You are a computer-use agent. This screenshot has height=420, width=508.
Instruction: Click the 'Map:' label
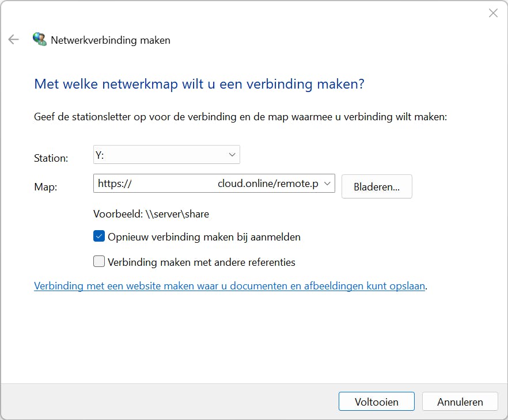coord(46,187)
